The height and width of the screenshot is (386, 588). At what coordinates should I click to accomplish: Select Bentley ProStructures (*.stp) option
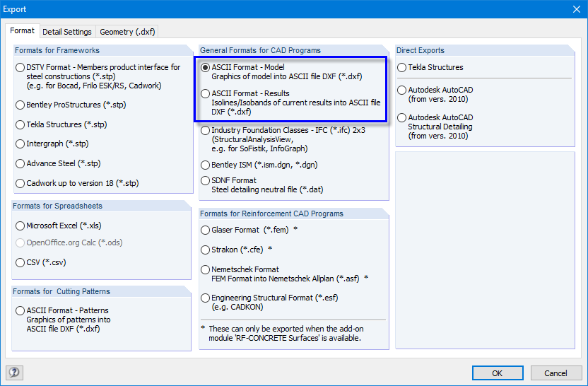20,105
